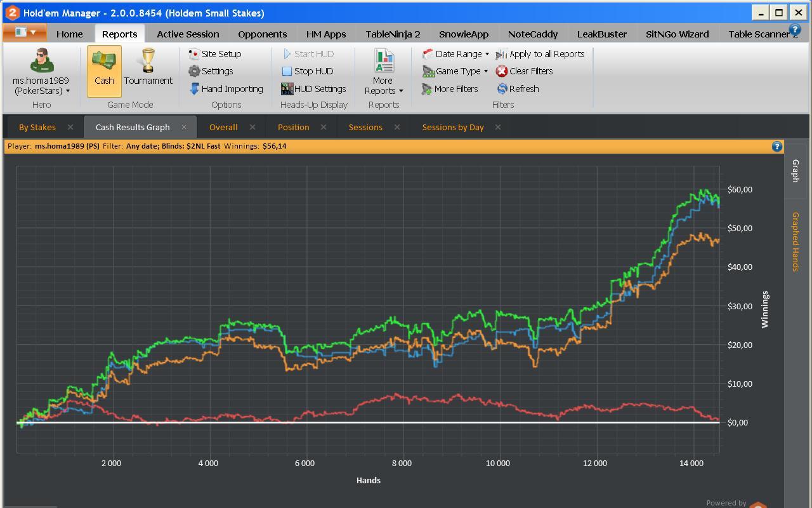Close the Cash Results Graph tab
Image resolution: width=812 pixels, height=508 pixels.
pos(184,127)
